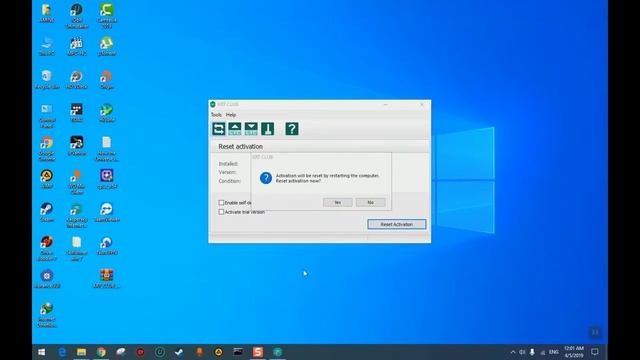Click the Reset activation toolbar icon with arrows
This screenshot has height=360, width=640.
pos(218,129)
